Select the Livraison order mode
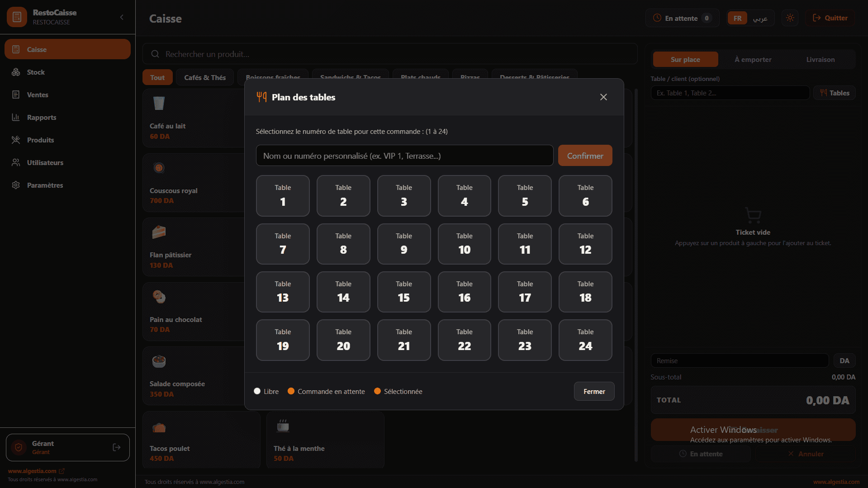The image size is (868, 488). pos(820,59)
